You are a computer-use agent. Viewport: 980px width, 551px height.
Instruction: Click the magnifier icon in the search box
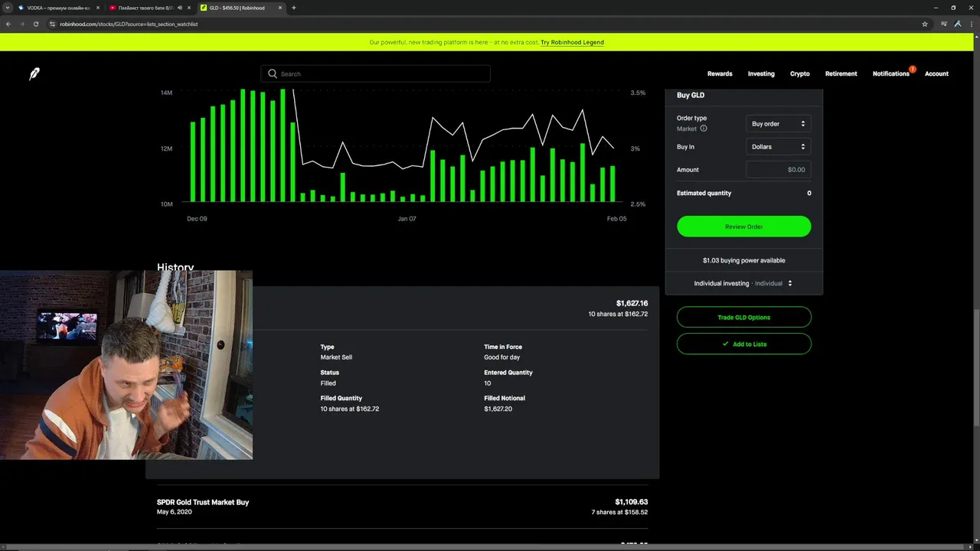coord(273,73)
